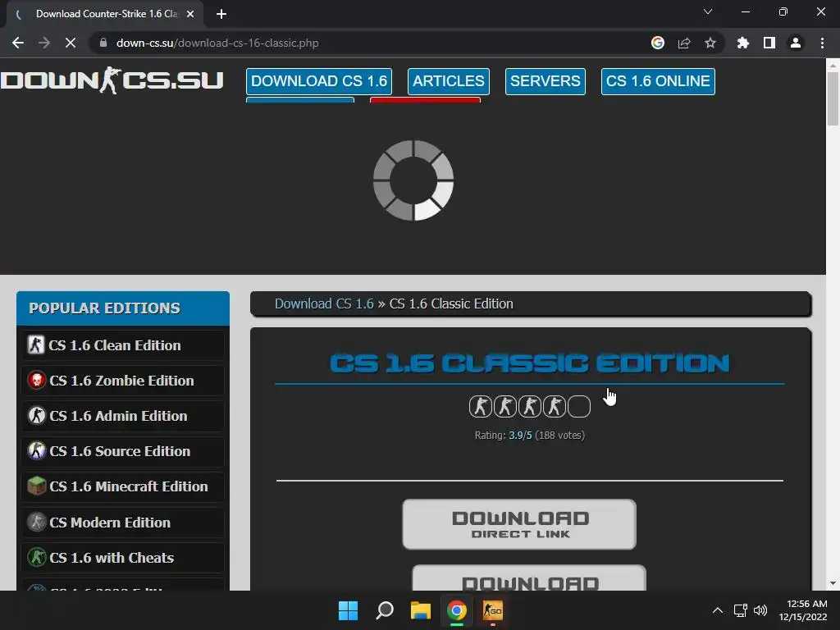Click the address bar URL
The height and width of the screenshot is (630, 840).
pos(217,43)
